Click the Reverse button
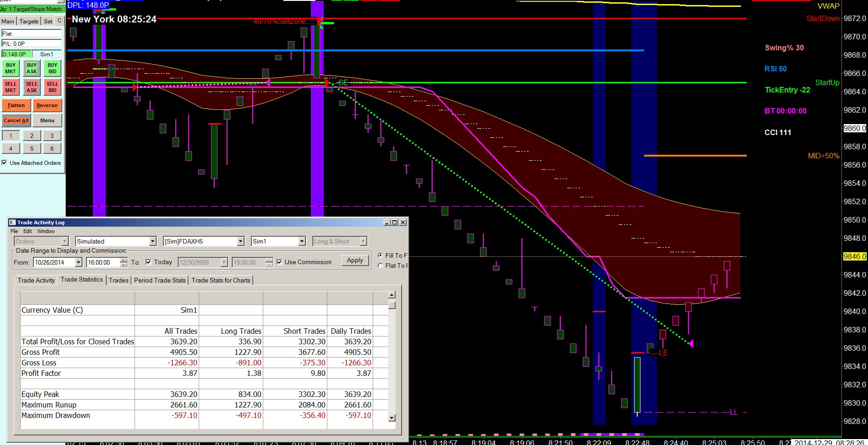 (47, 105)
